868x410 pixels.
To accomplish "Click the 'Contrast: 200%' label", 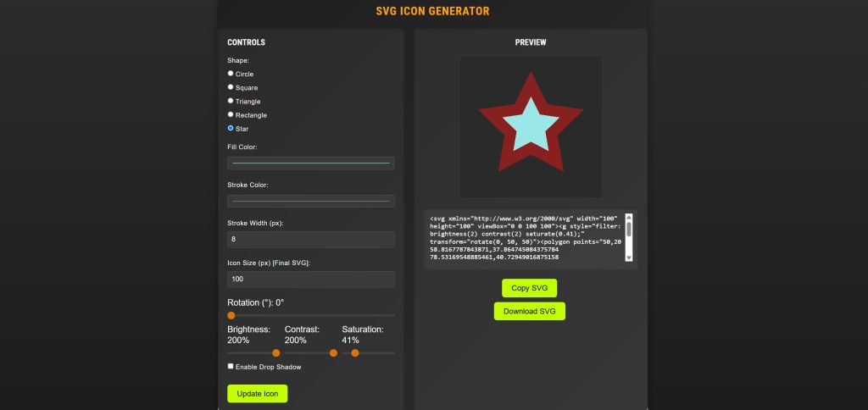I will pyautogui.click(x=303, y=335).
